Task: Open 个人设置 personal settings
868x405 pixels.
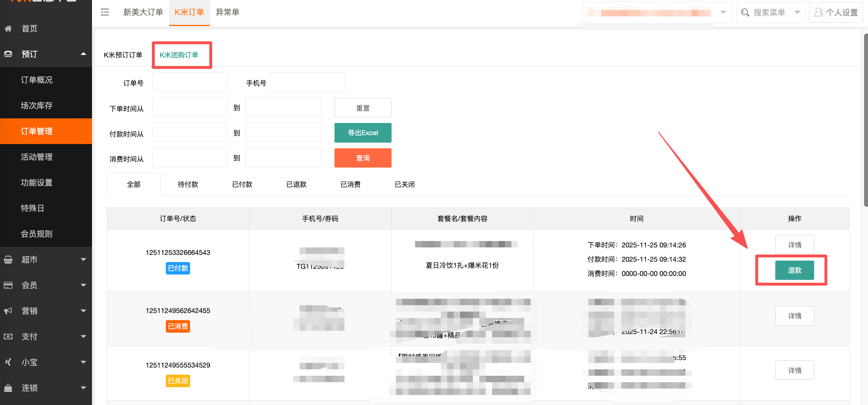Action: click(836, 12)
